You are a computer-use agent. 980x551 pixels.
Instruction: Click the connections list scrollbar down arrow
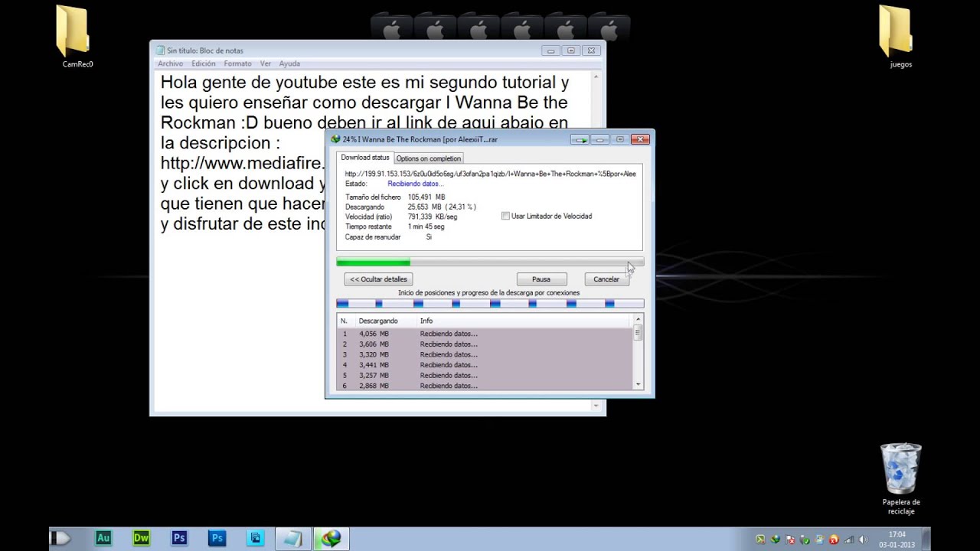[638, 383]
